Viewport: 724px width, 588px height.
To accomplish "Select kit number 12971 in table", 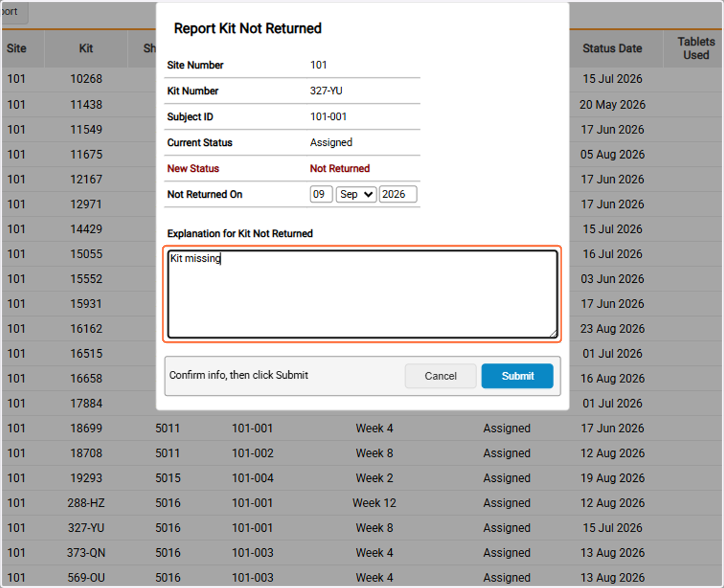I will (x=86, y=204).
